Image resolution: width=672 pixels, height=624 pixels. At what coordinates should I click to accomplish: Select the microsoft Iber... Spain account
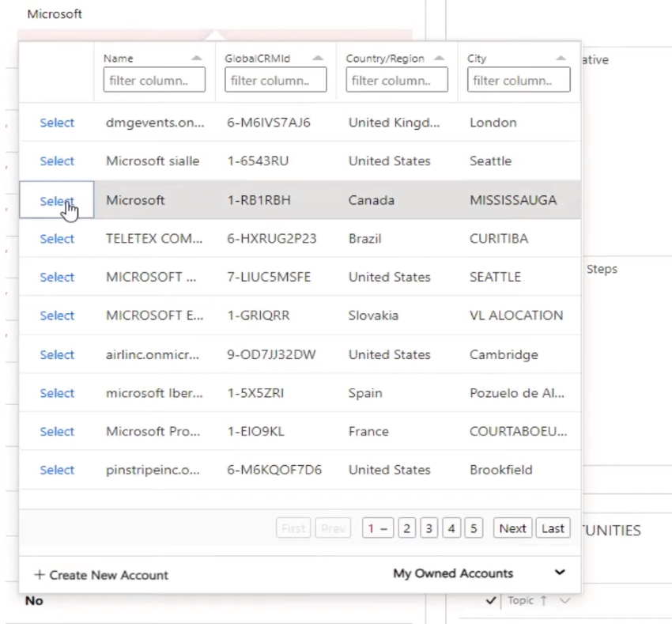pos(57,393)
